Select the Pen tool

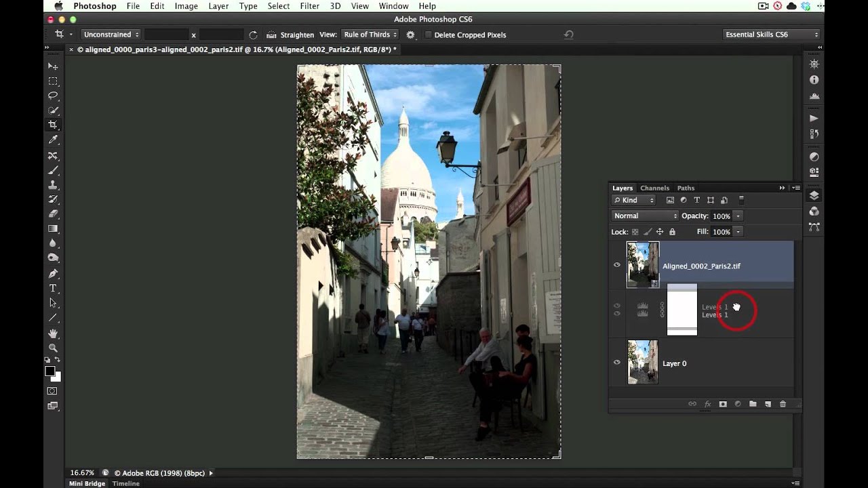(53, 273)
